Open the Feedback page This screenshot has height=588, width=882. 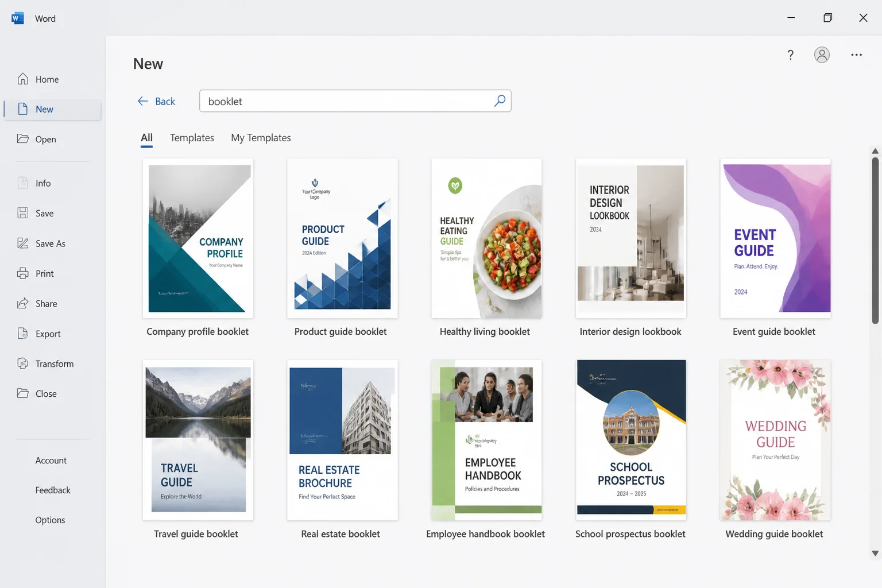coord(53,490)
